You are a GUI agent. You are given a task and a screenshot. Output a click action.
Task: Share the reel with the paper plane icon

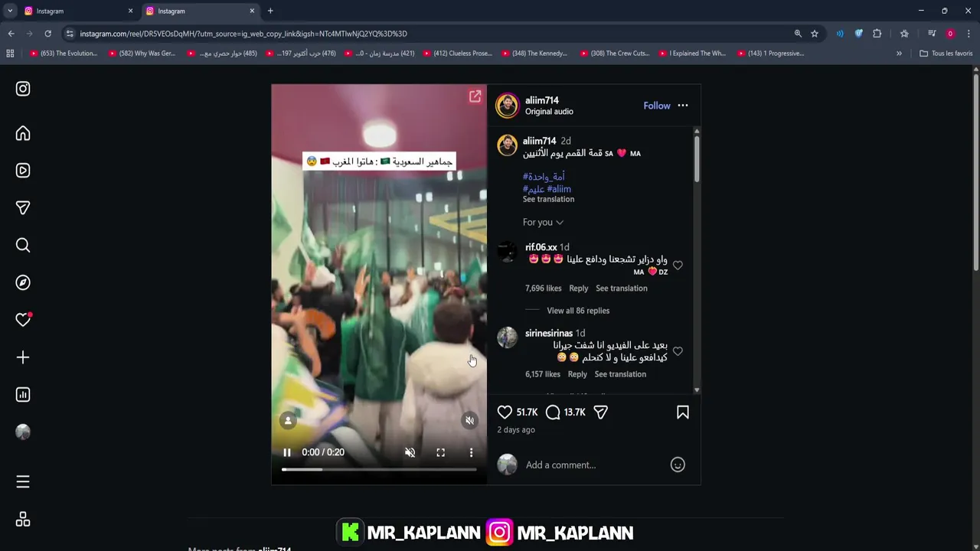(601, 412)
